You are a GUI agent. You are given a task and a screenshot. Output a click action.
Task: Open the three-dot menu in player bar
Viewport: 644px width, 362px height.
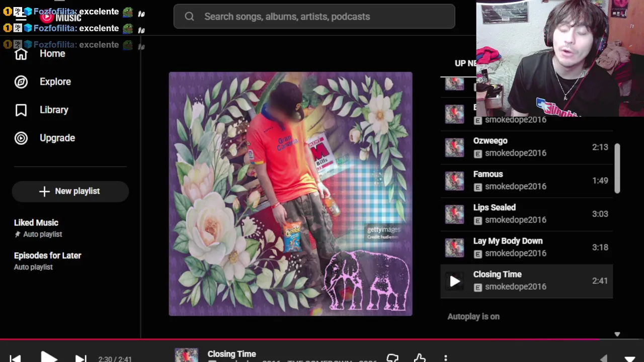(446, 358)
